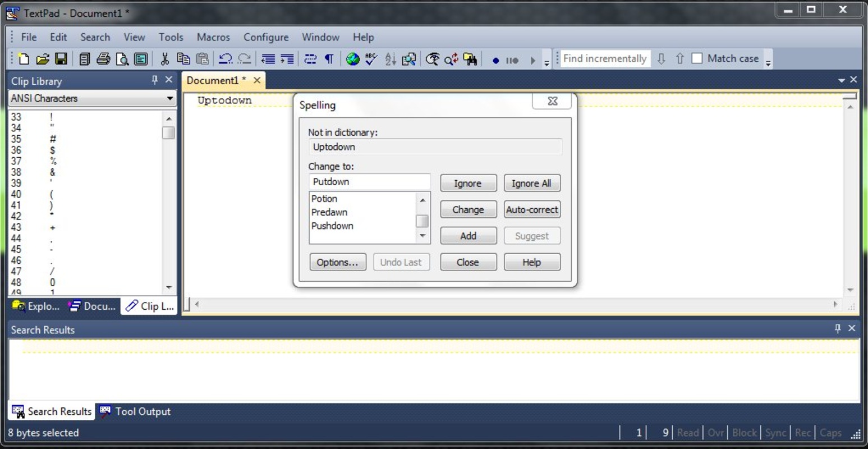Open Find in Files binoculars icon
This screenshot has width=868, height=449.
point(470,59)
